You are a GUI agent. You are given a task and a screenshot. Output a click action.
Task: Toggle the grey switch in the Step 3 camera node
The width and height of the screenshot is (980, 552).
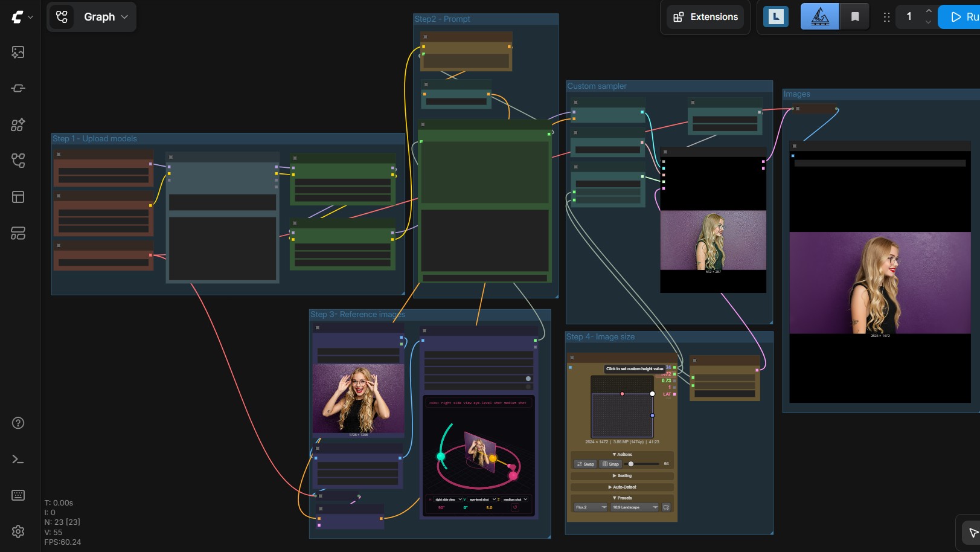click(528, 379)
